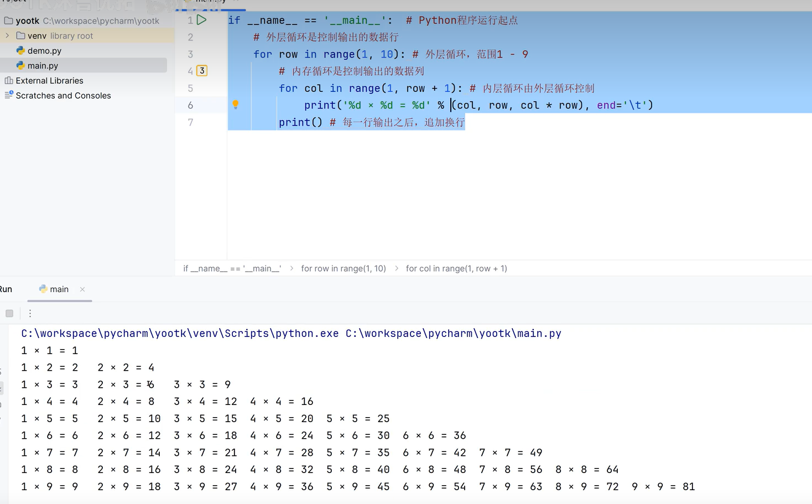812x504 pixels.
Task: Click the demo.py Python file icon
Action: click(20, 50)
